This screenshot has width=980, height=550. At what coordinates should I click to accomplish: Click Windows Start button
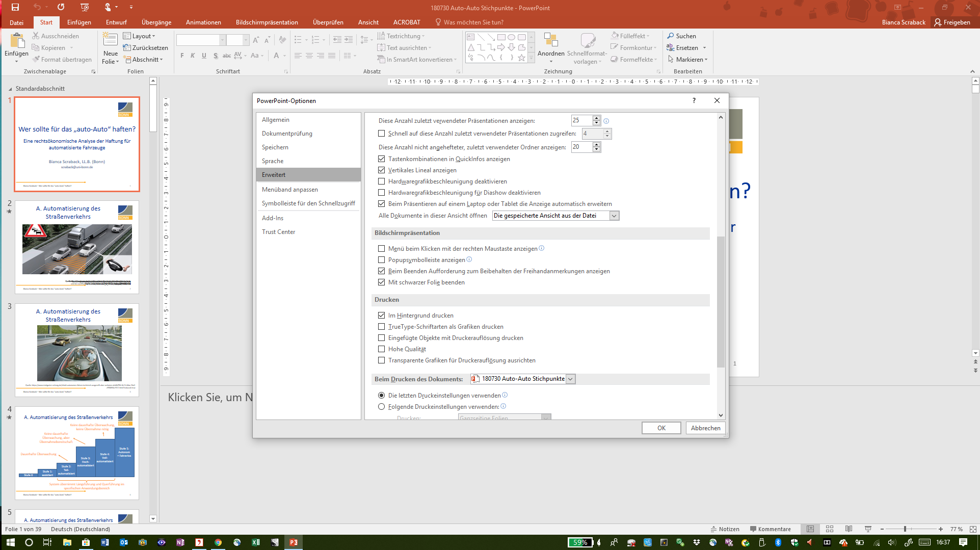click(10, 542)
